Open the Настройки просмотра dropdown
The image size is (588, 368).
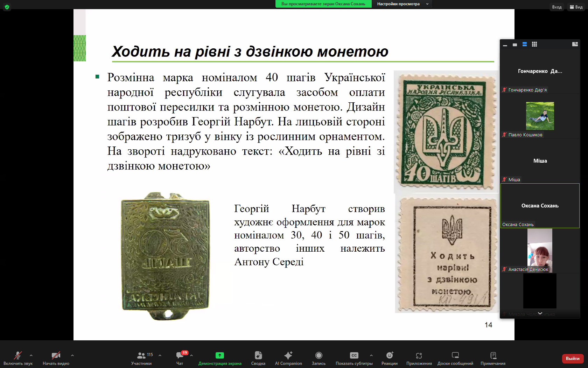tap(402, 4)
